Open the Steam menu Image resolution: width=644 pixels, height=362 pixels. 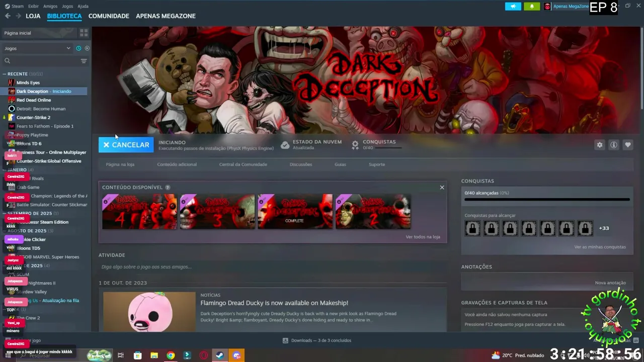[x=15, y=6]
